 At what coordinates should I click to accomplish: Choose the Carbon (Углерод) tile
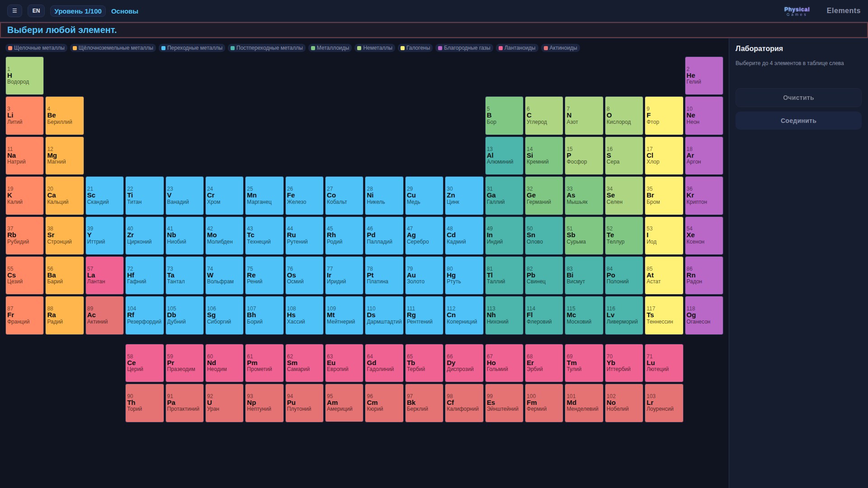pyautogui.click(x=544, y=116)
